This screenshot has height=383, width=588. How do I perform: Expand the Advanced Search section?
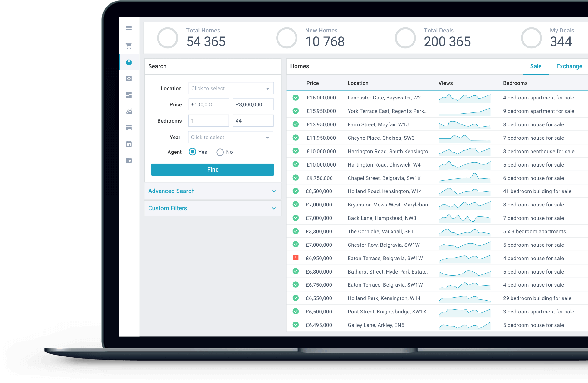(x=212, y=191)
